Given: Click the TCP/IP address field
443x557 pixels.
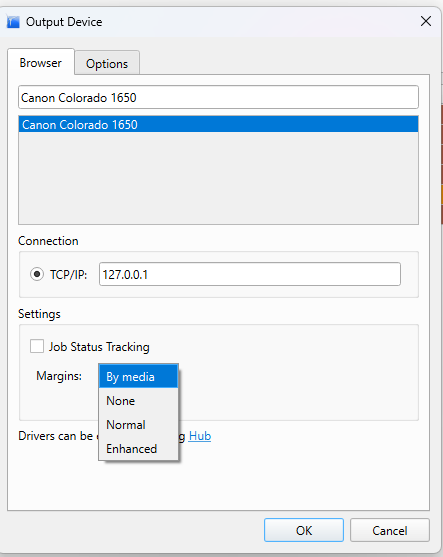Looking at the screenshot, I should [x=250, y=274].
